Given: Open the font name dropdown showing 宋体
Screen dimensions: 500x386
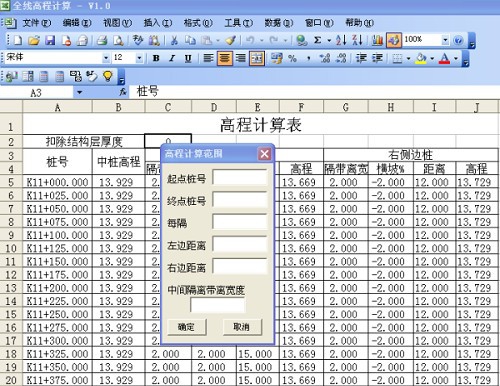Looking at the screenshot, I should pyautogui.click(x=106, y=58).
